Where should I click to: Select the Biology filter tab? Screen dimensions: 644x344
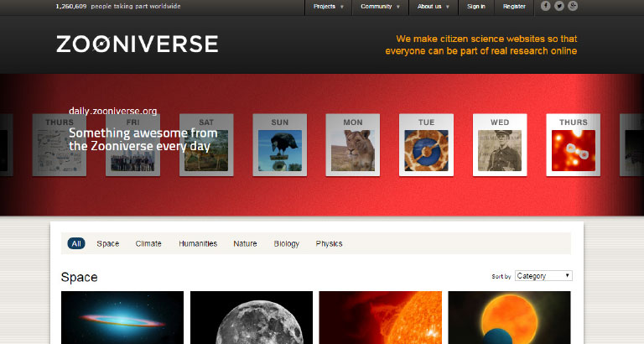pos(286,243)
